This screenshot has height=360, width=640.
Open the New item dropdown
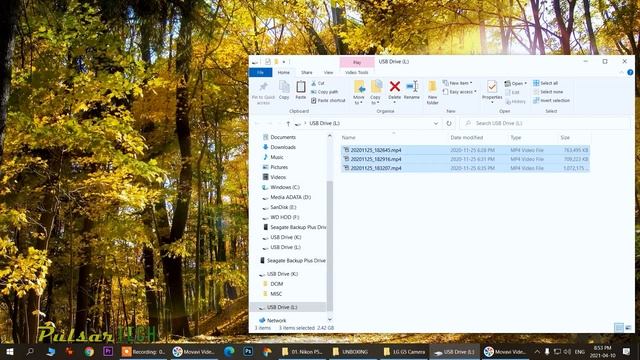pyautogui.click(x=457, y=83)
